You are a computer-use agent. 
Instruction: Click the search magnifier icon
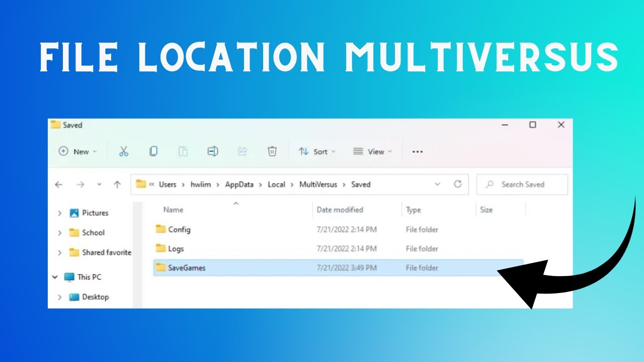click(x=490, y=185)
